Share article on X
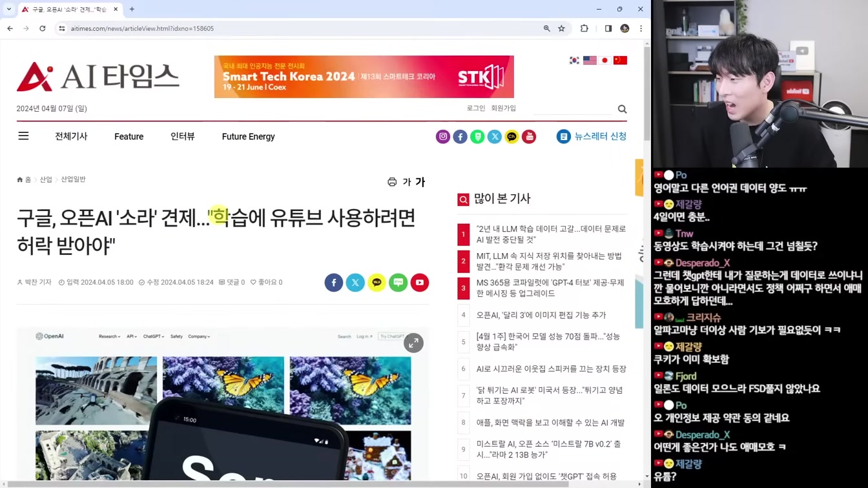 point(355,282)
